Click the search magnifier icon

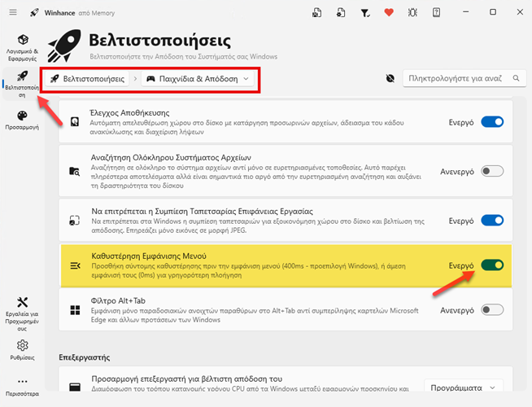tap(516, 78)
